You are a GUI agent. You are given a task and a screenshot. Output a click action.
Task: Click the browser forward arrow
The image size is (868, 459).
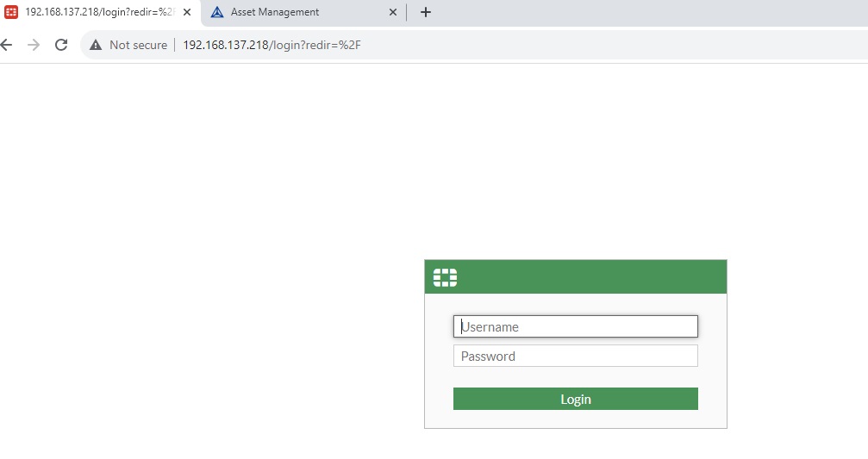point(34,45)
